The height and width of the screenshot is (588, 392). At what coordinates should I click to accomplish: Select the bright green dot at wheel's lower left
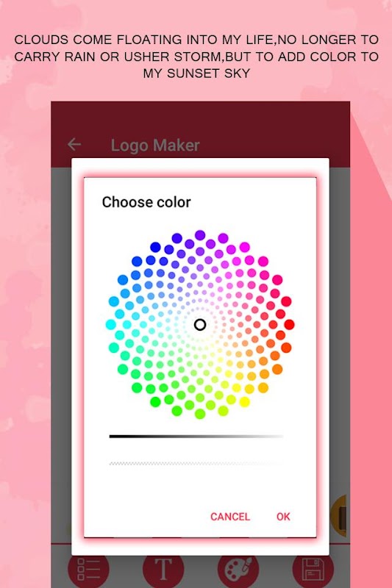click(155, 402)
